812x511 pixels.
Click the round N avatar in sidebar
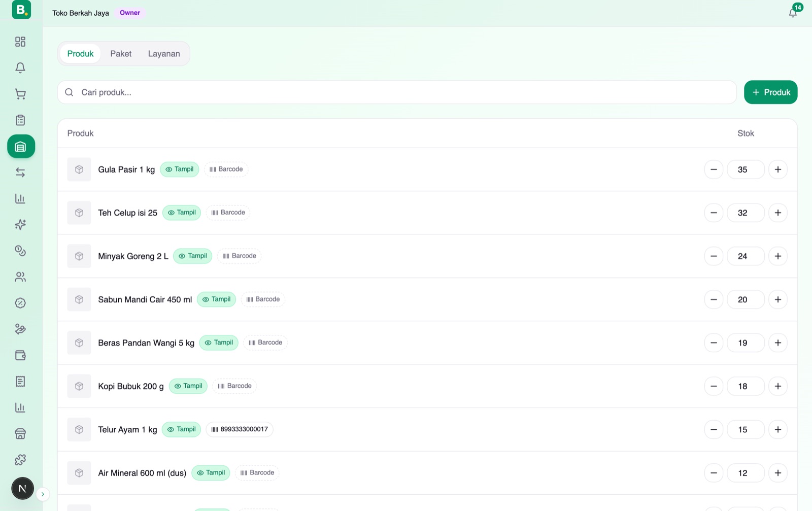point(22,489)
